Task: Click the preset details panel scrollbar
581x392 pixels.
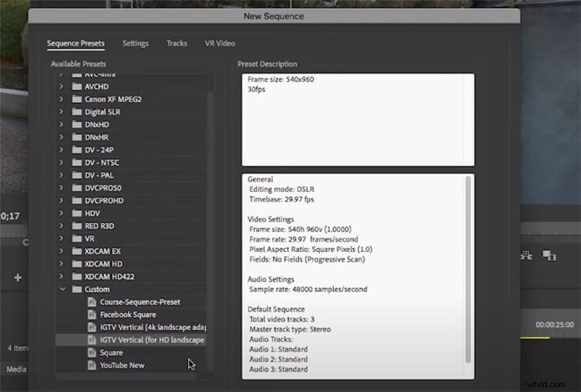Action: point(468,270)
